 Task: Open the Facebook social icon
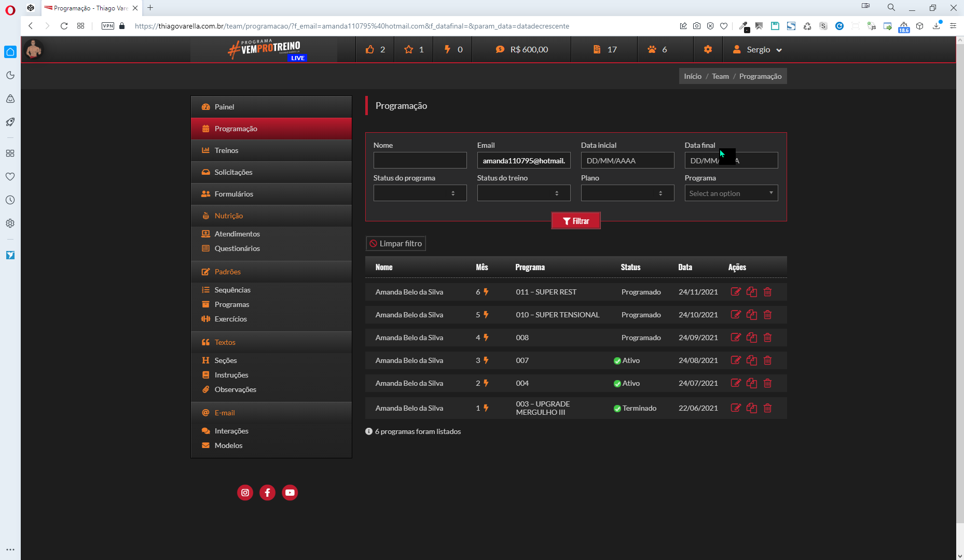pyautogui.click(x=267, y=493)
